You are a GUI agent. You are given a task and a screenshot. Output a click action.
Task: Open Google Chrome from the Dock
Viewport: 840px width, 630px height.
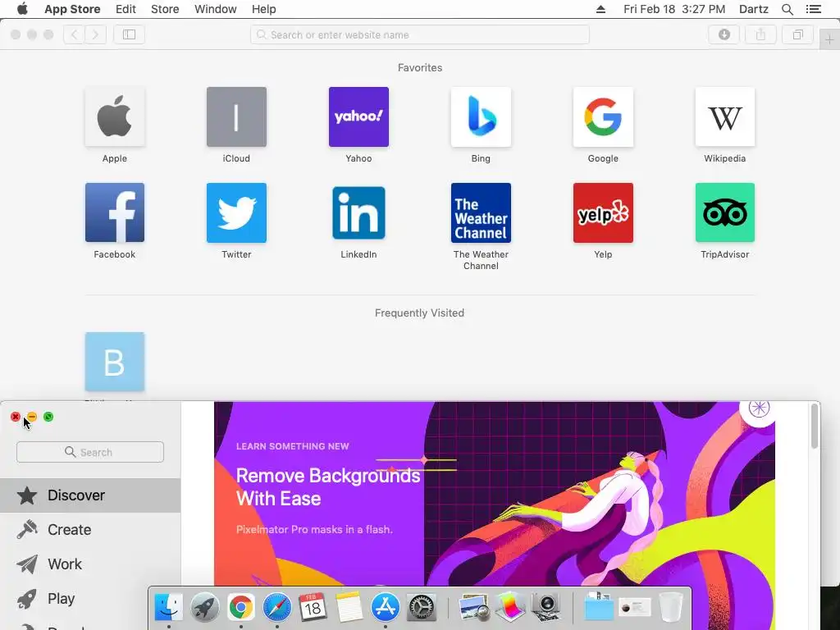coord(241,607)
